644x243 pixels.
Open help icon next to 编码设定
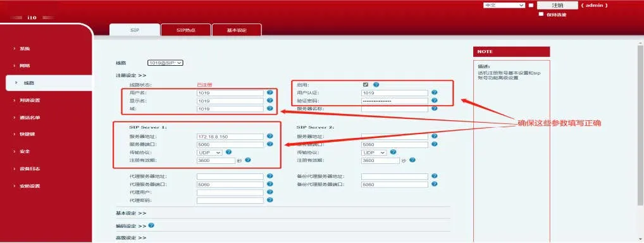tap(151, 225)
